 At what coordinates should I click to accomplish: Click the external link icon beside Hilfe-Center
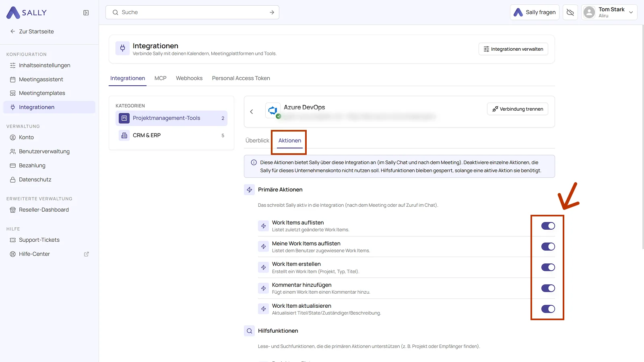click(x=86, y=254)
